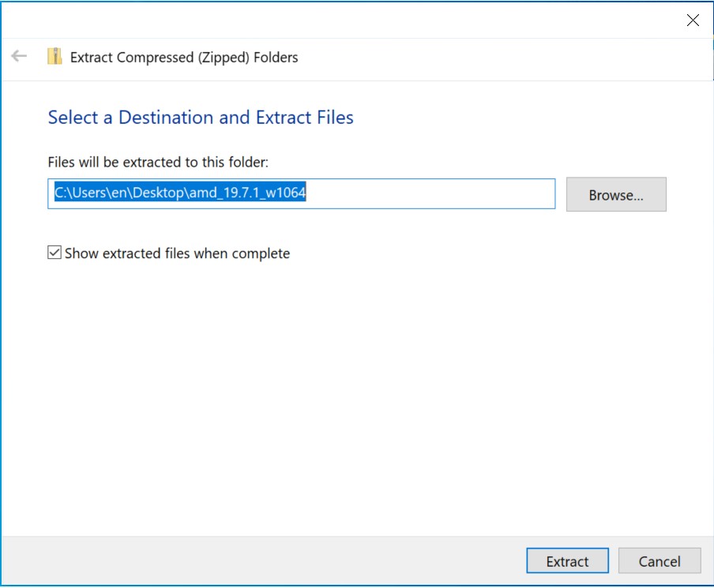Click inside the destination folder path field

[302, 194]
